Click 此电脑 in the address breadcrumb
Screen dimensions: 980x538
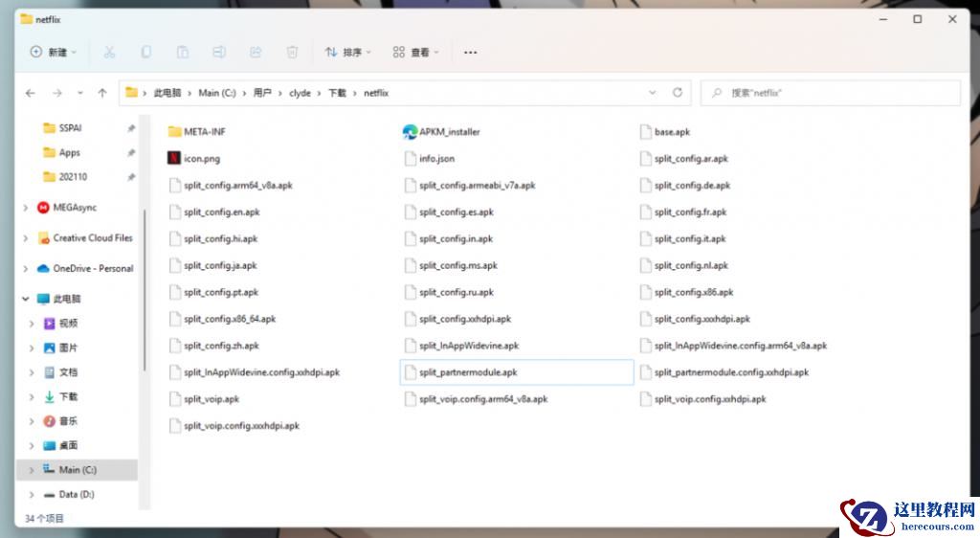coord(167,93)
